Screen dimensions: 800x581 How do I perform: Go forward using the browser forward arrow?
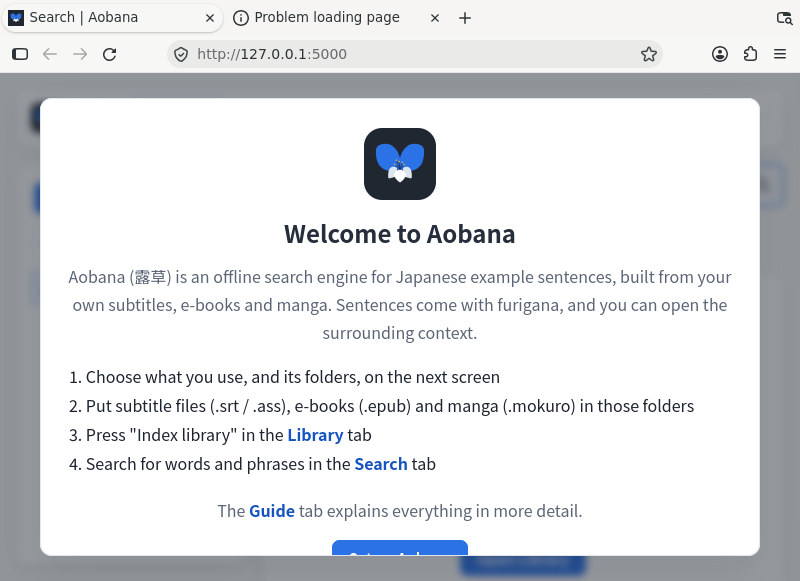coord(80,54)
